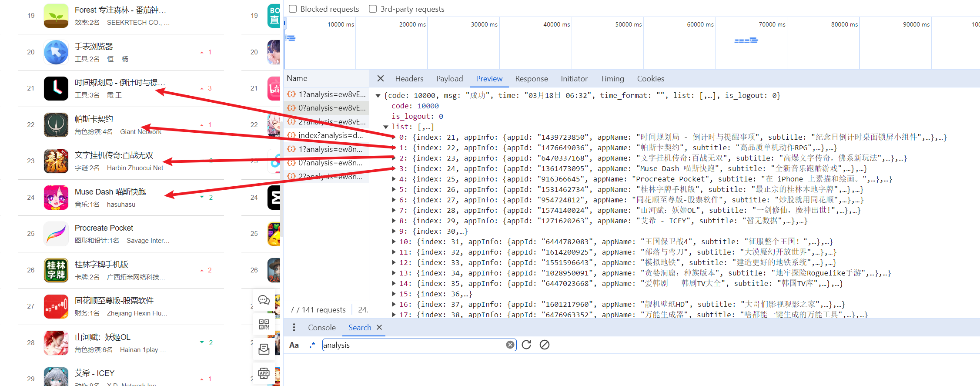The height and width of the screenshot is (386, 980).
Task: Switch to the Cookies tab
Action: [x=650, y=79]
